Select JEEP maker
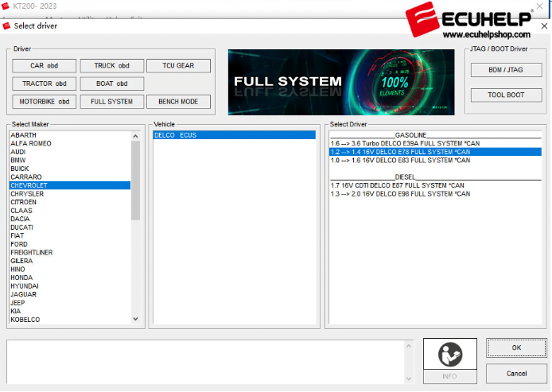This screenshot has height=392, width=552. (70, 303)
